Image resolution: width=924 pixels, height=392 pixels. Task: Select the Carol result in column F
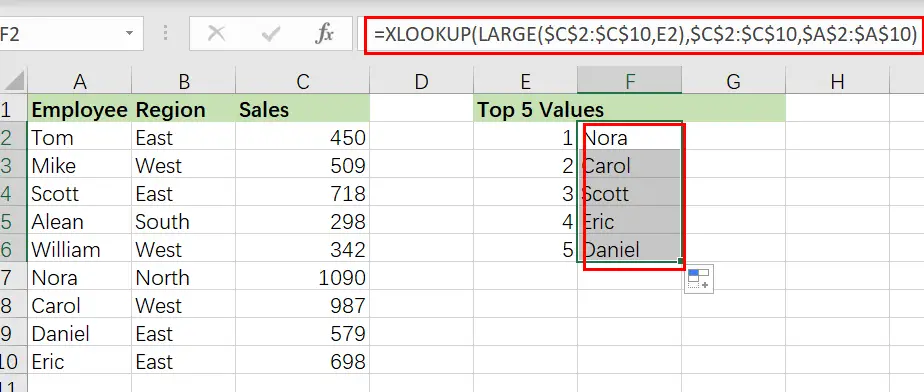pyautogui.click(x=629, y=164)
